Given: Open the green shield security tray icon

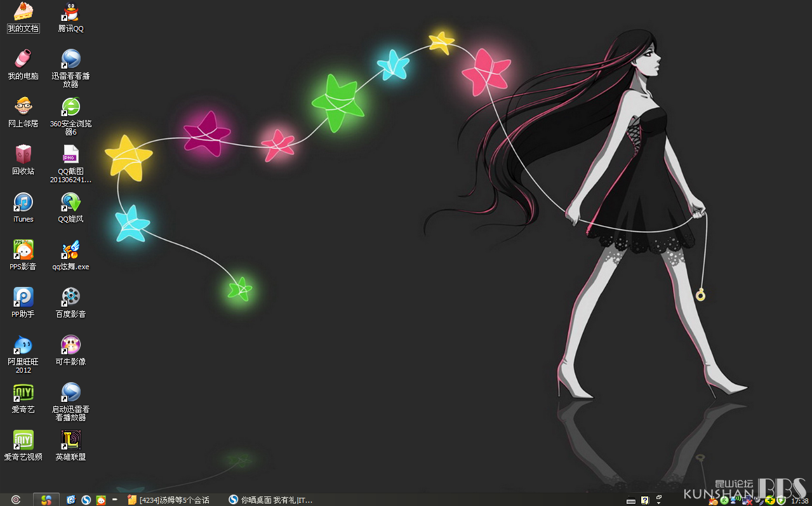Looking at the screenshot, I should pyautogui.click(x=781, y=500).
